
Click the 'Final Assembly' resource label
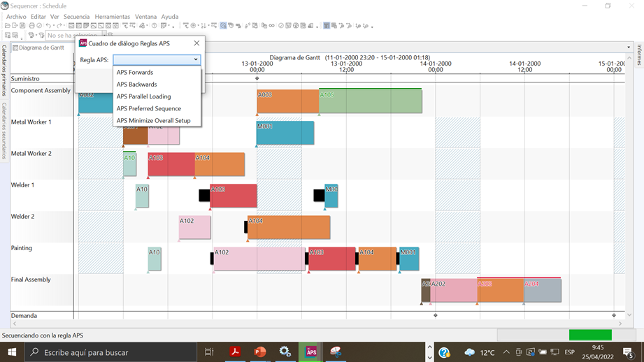click(x=31, y=280)
